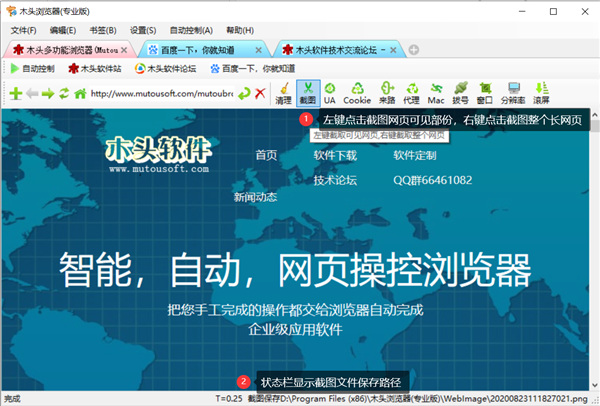Click the 来路 referrer tool
The width and height of the screenshot is (600, 406).
[387, 93]
